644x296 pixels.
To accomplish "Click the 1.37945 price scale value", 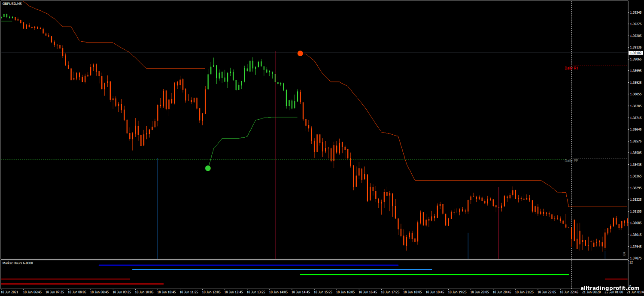I will coord(636,247).
